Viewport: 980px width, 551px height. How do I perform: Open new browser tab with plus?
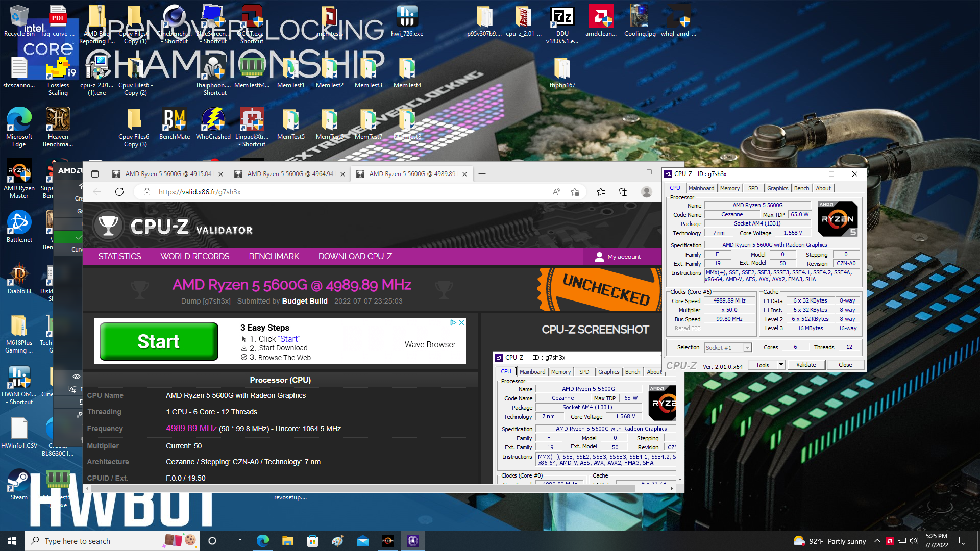pyautogui.click(x=482, y=174)
